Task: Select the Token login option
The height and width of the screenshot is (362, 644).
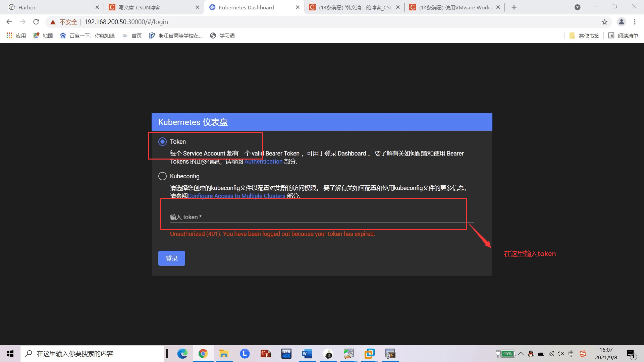Action: pos(162,141)
